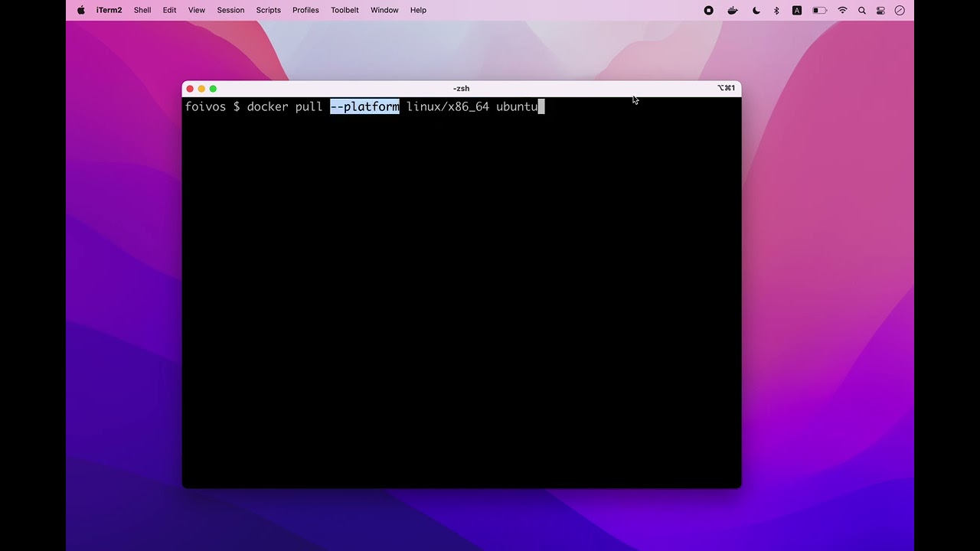Screen dimensions: 980x551
Task: Click the linux/x86_64 argument in command
Action: coord(448,106)
